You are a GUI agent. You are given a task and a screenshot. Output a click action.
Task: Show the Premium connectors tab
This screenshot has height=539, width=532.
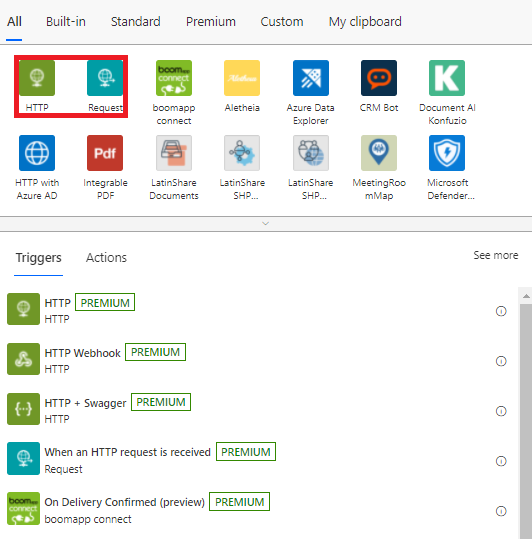(x=211, y=22)
